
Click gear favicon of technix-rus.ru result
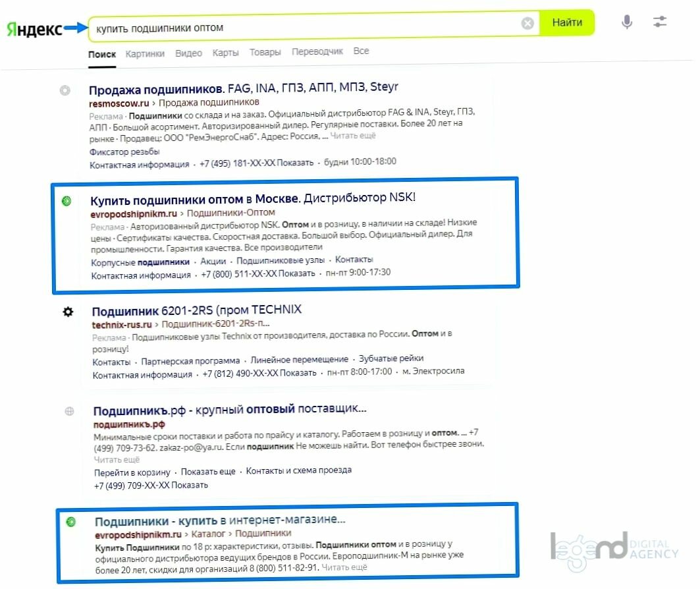click(x=68, y=311)
